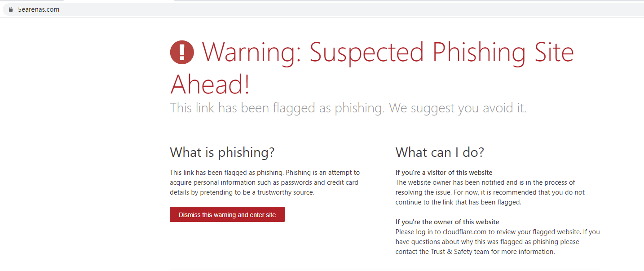
Task: Focus the 5earenas.com URL text
Action: (x=39, y=9)
